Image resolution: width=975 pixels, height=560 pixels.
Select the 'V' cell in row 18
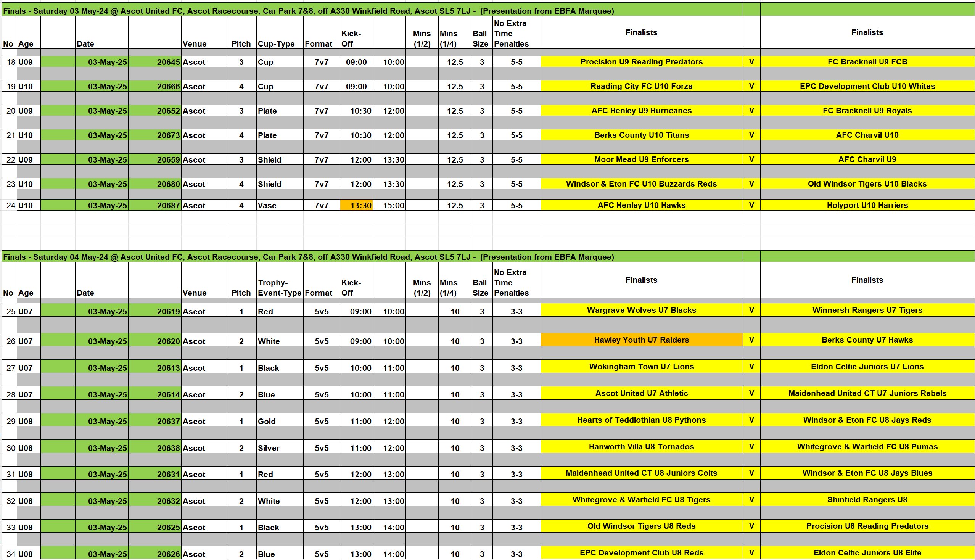pyautogui.click(x=751, y=61)
